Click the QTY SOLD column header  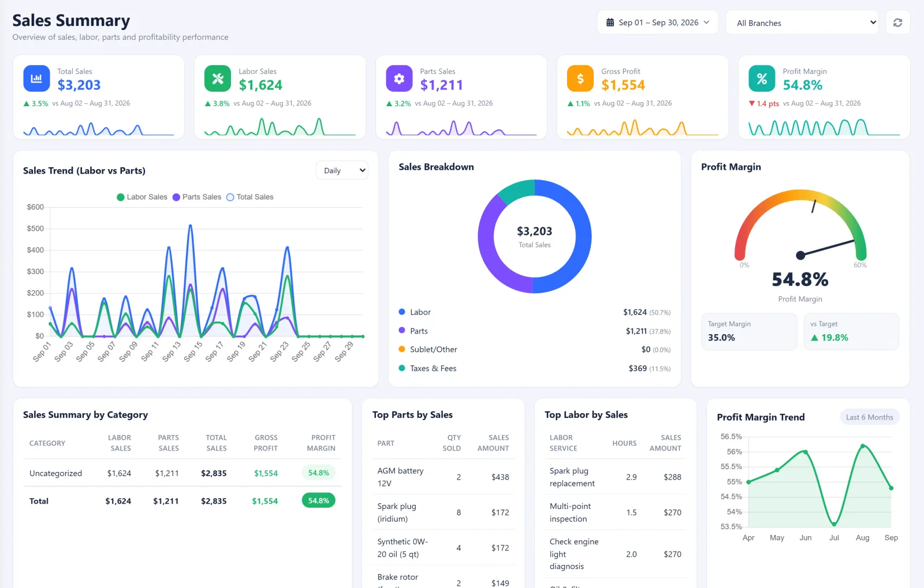pos(452,443)
